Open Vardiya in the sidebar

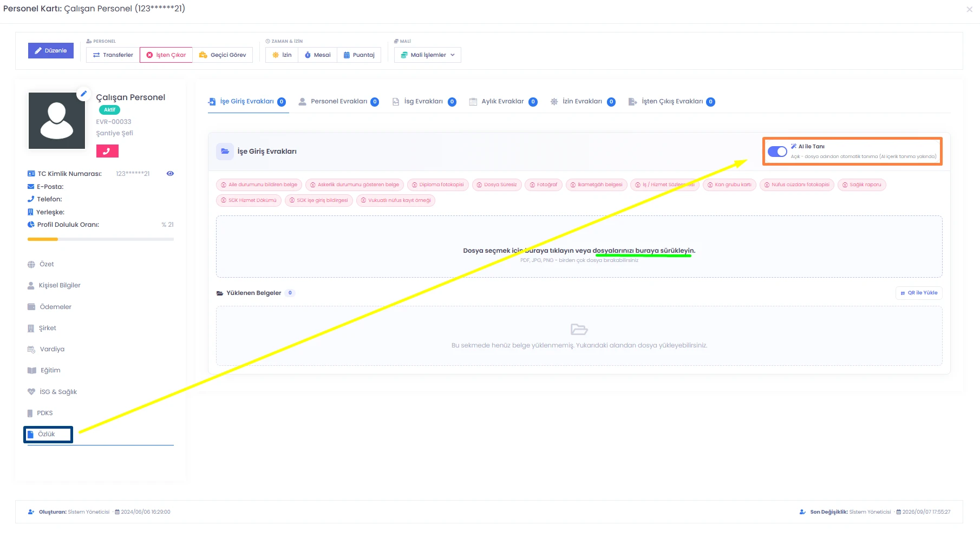[x=46, y=349]
